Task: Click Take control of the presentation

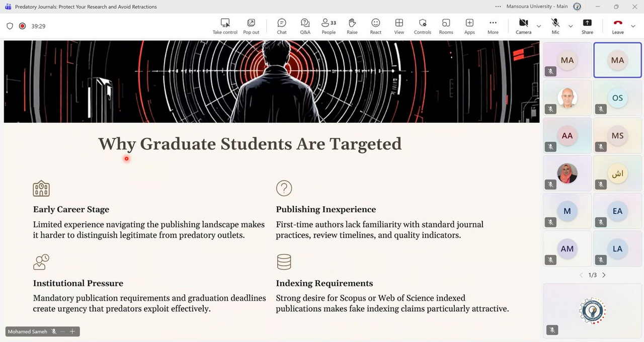Action: pos(225,26)
